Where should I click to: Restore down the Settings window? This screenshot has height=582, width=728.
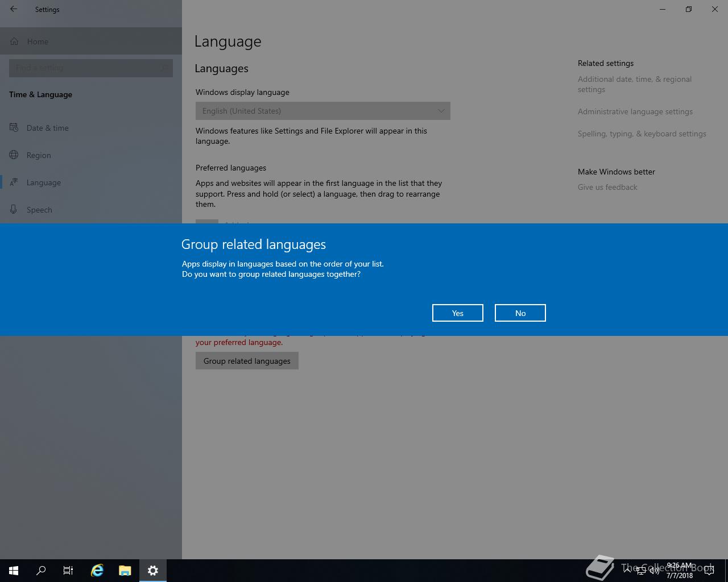click(689, 9)
